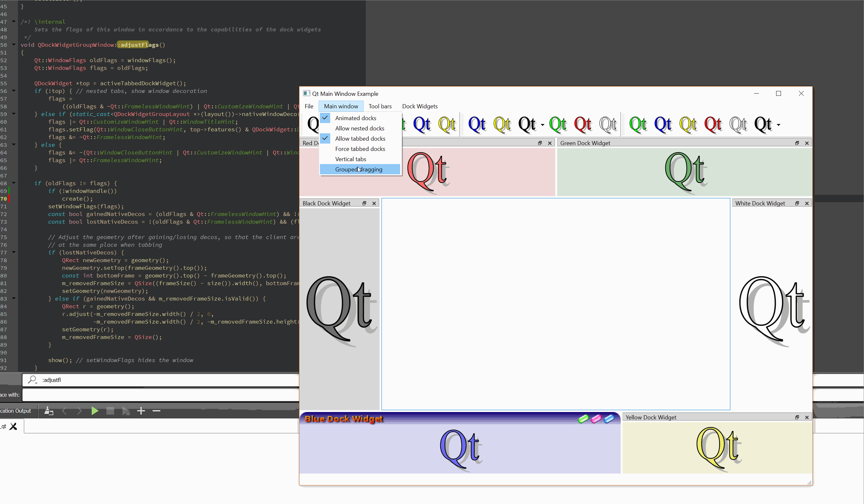Close the _qt output tab
This screenshot has width=864, height=504.
point(13,426)
